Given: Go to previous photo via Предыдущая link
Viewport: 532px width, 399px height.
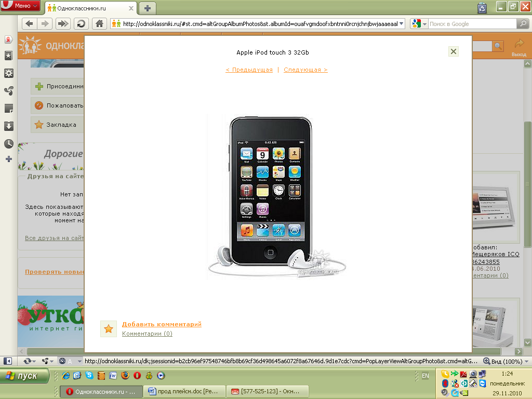Looking at the screenshot, I should (249, 70).
